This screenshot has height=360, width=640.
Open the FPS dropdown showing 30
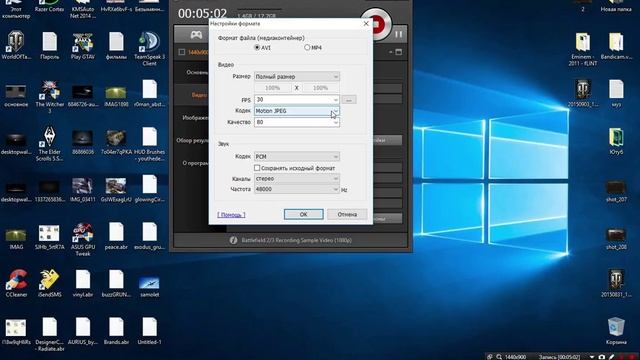pyautogui.click(x=297, y=99)
